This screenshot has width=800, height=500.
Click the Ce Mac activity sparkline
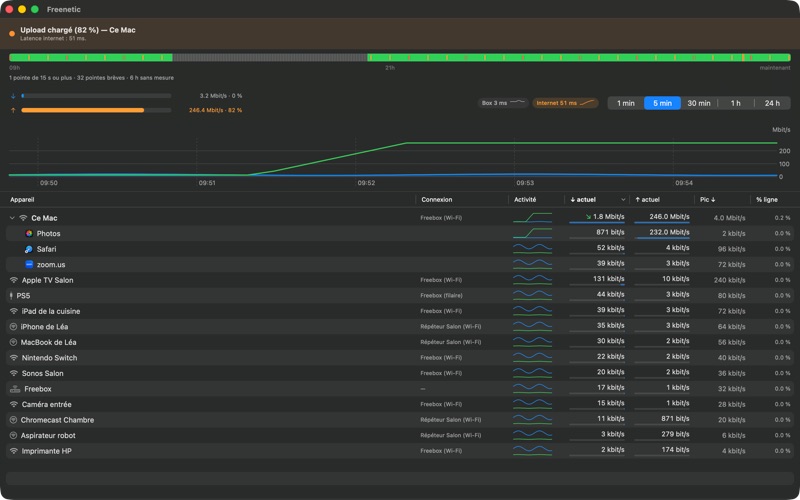533,218
